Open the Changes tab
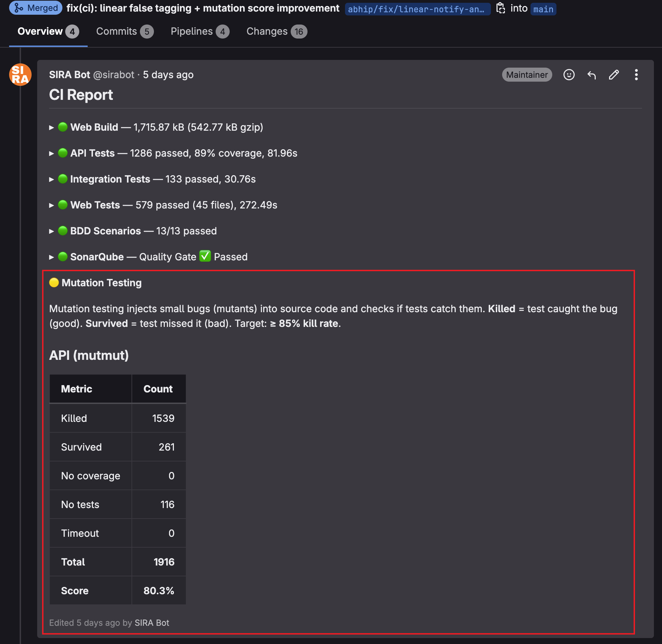Screen dimensions: 662x644 tap(277, 31)
